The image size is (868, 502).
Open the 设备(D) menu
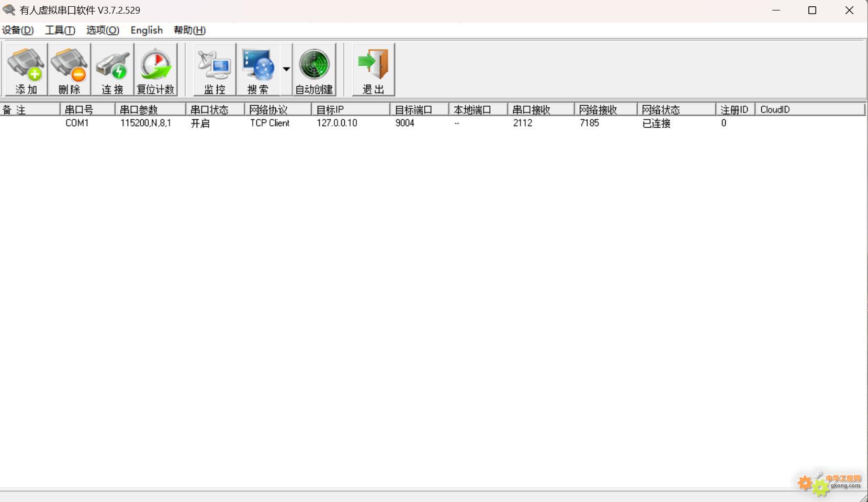pos(18,30)
